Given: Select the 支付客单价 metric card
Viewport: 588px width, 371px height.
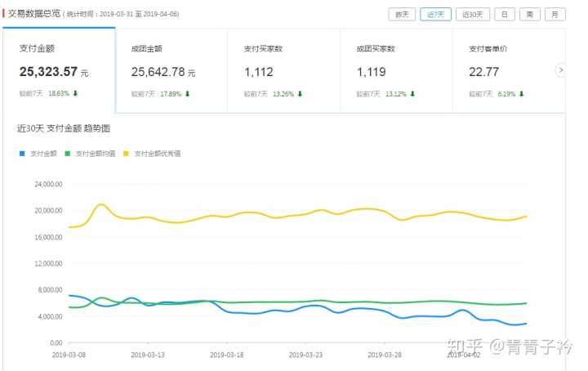Looking at the screenshot, I should pos(502,70).
